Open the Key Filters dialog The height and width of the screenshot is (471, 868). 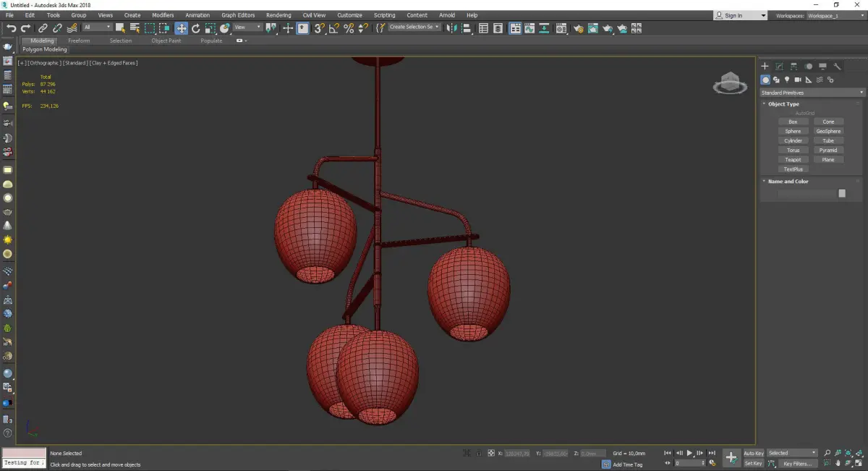(797, 464)
